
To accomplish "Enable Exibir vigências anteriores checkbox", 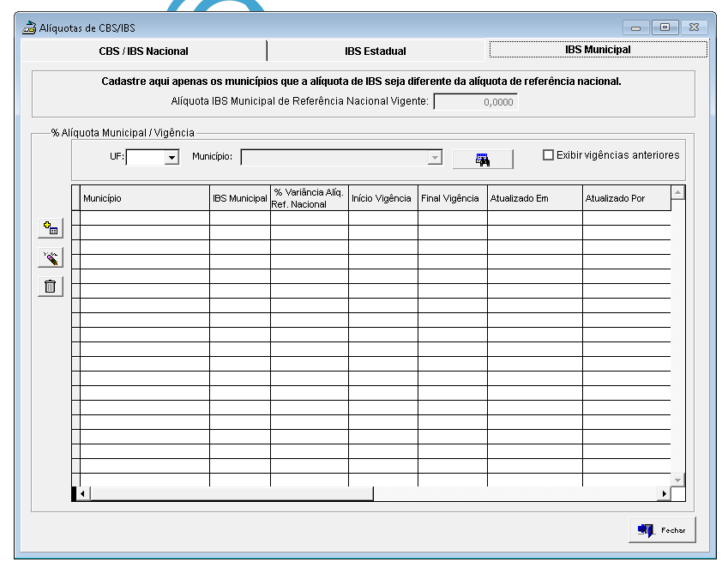I will [x=549, y=155].
